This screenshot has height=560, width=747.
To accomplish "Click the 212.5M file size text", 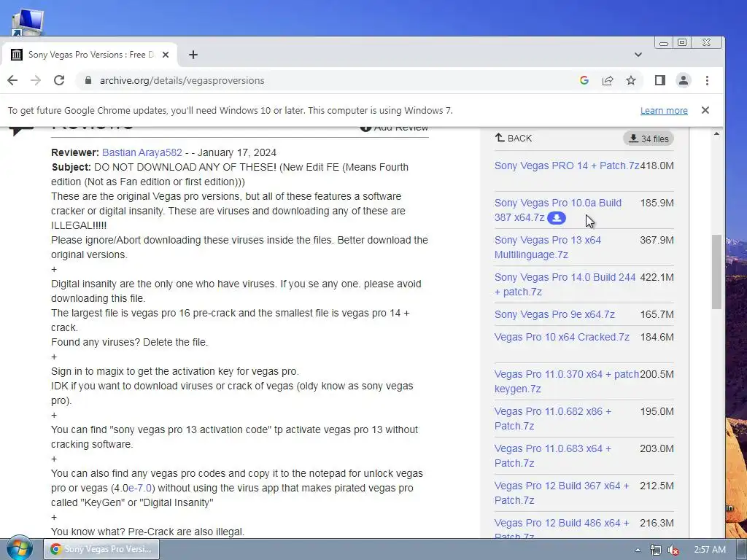I will coord(657,486).
